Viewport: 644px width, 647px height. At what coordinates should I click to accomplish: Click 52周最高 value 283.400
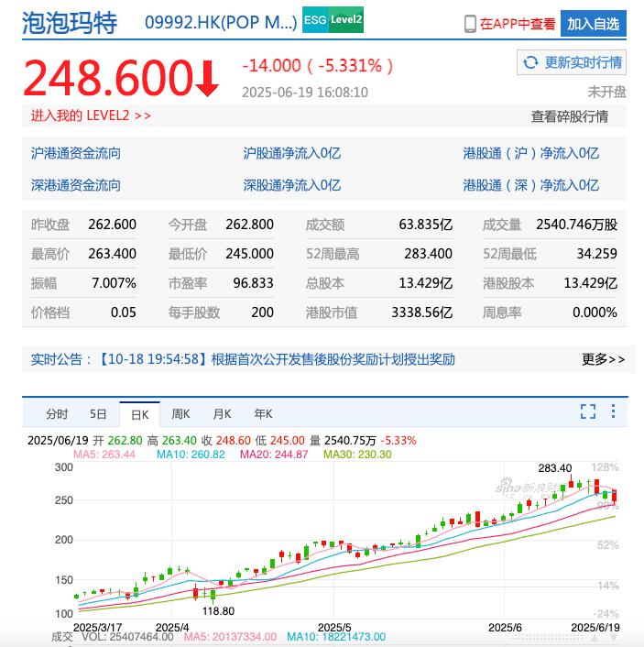click(428, 254)
